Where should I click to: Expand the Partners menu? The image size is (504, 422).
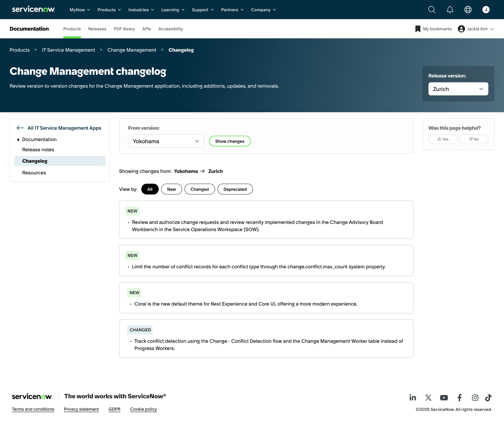click(232, 10)
